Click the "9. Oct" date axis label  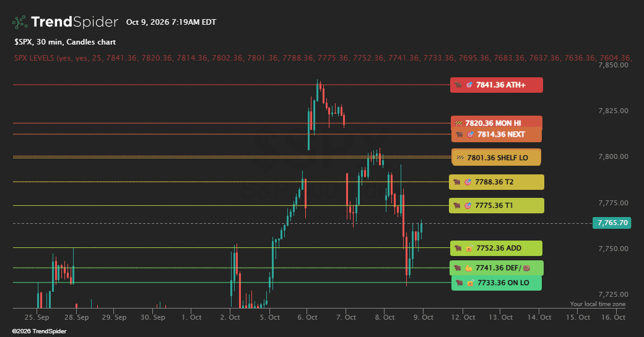coord(424,317)
